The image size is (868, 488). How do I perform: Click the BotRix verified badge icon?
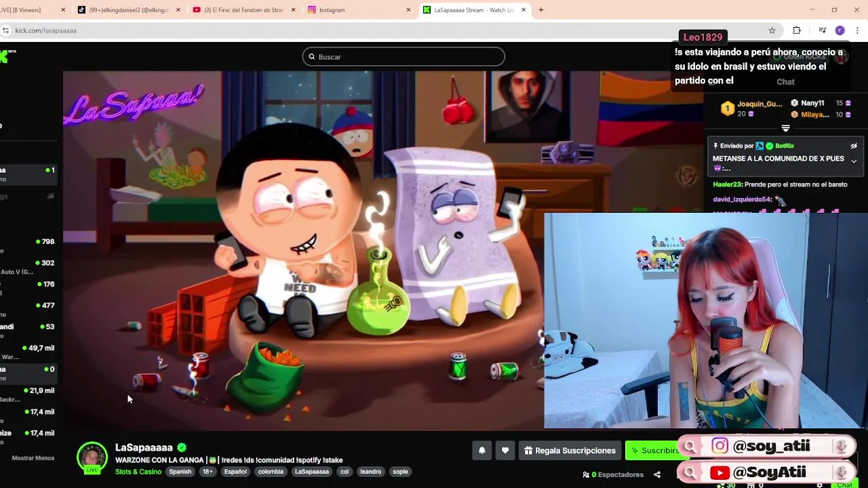(x=769, y=146)
